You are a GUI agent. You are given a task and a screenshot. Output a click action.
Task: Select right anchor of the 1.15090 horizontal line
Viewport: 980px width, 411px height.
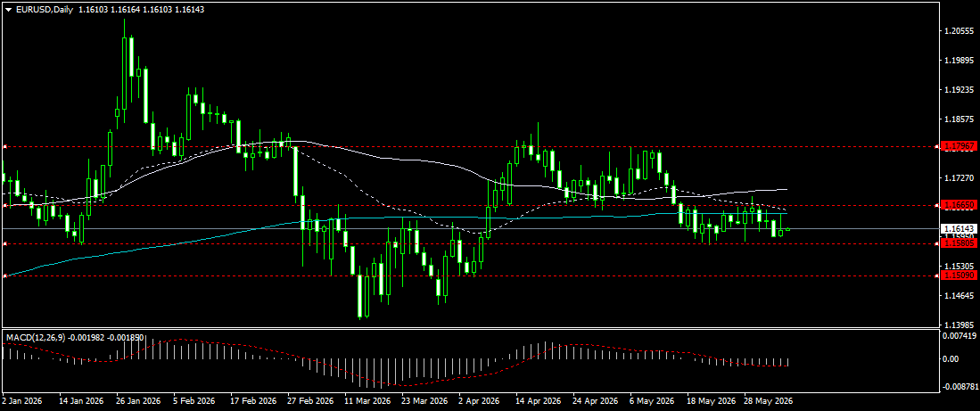coord(937,275)
